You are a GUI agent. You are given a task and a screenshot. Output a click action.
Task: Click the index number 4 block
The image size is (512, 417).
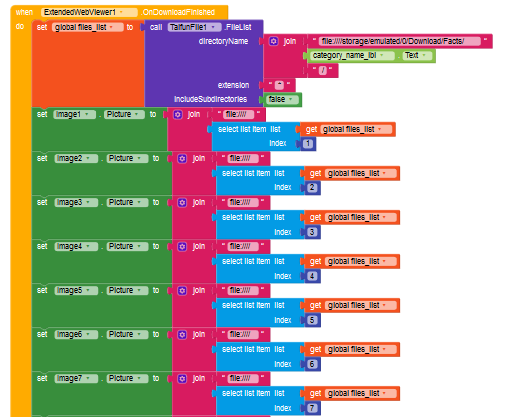312,276
